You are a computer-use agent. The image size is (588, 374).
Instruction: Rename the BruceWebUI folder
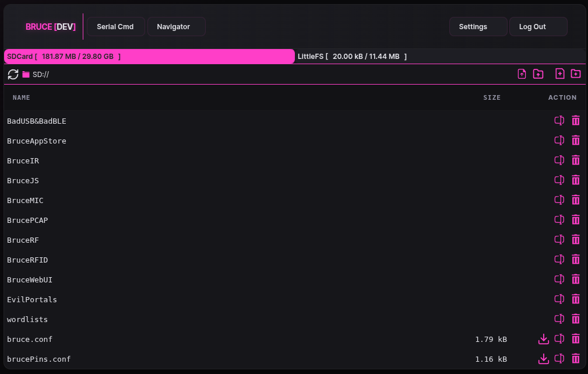click(x=559, y=279)
